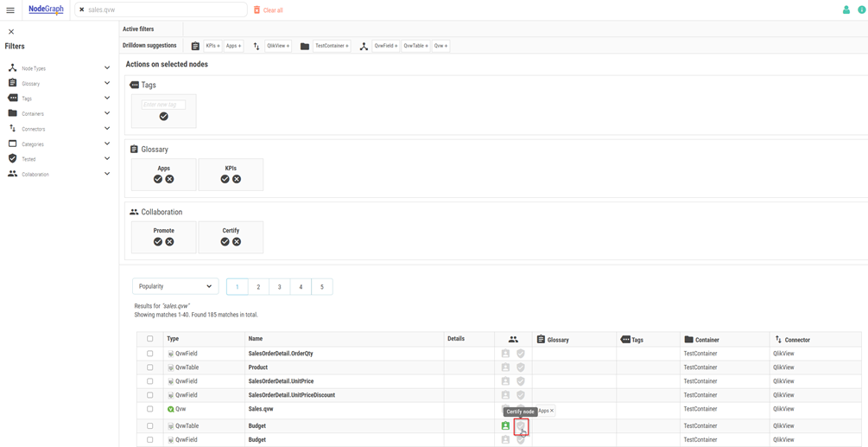This screenshot has width=868, height=447.
Task: Add QvwTable drilldown suggestion
Action: [415, 46]
